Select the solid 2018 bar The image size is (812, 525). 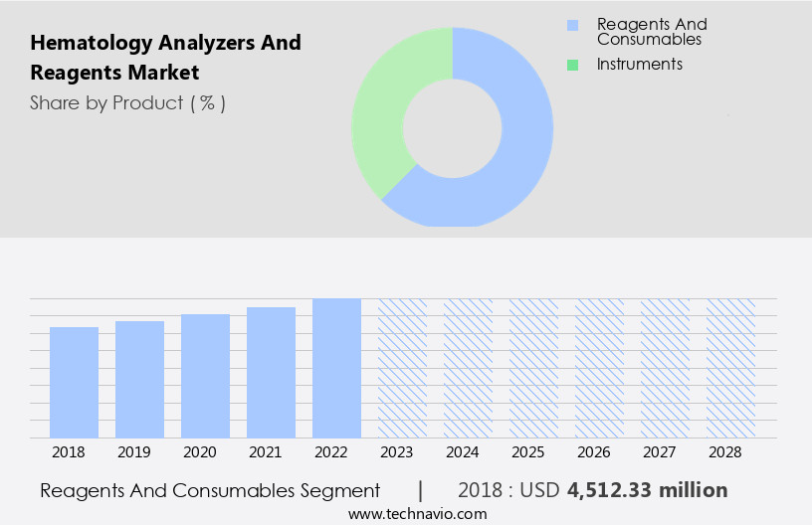point(75,383)
